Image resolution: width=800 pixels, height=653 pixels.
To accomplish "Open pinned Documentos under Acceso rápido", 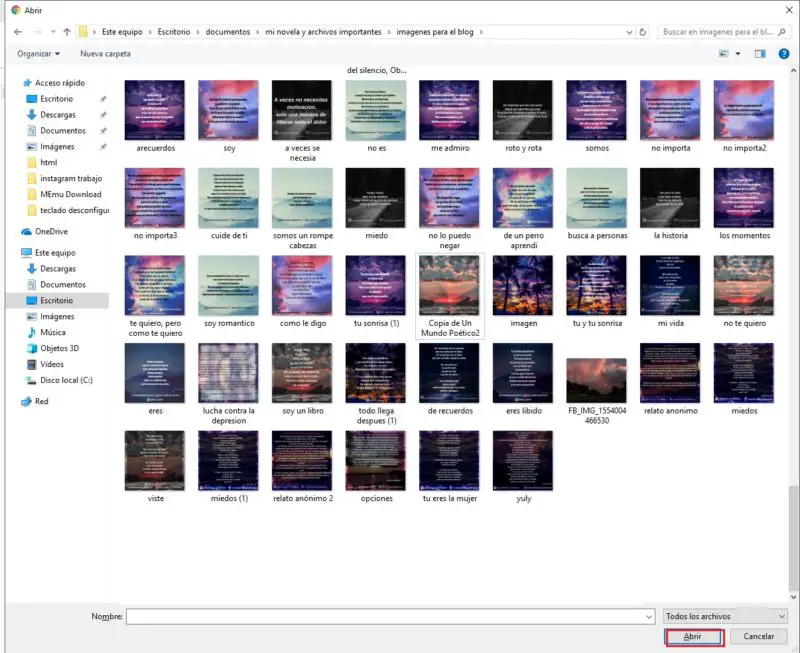I will pos(63,131).
